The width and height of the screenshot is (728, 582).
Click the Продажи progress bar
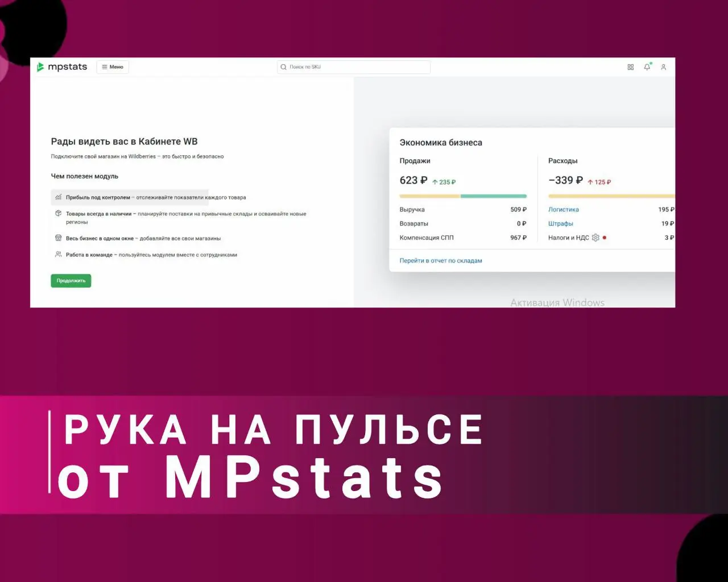click(463, 196)
